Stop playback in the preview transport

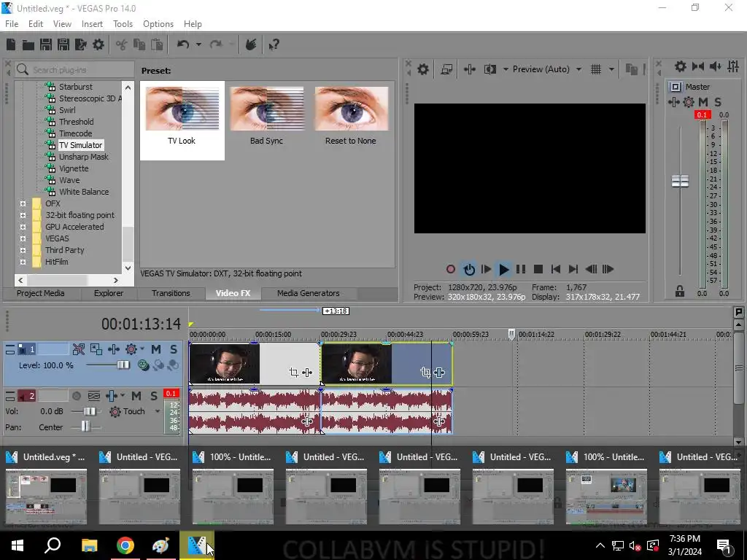[x=538, y=270]
